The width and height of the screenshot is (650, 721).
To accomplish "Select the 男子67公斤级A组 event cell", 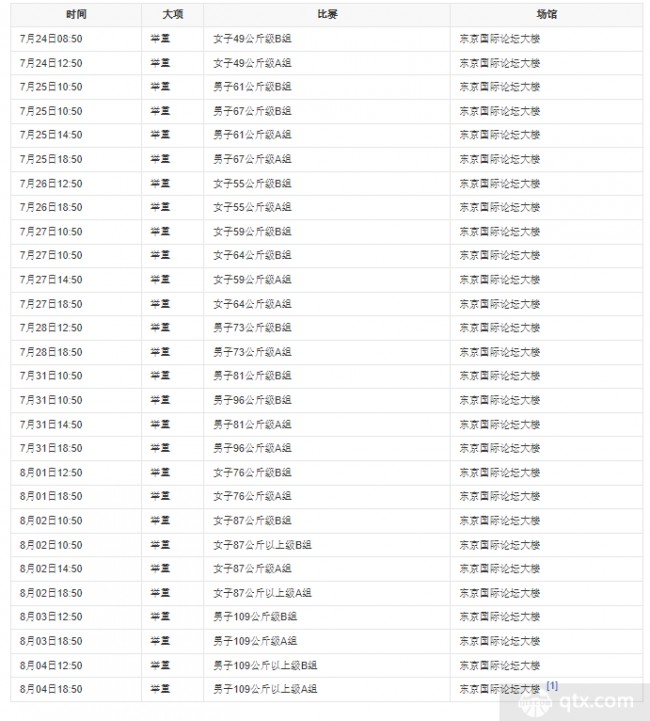I will [327, 160].
